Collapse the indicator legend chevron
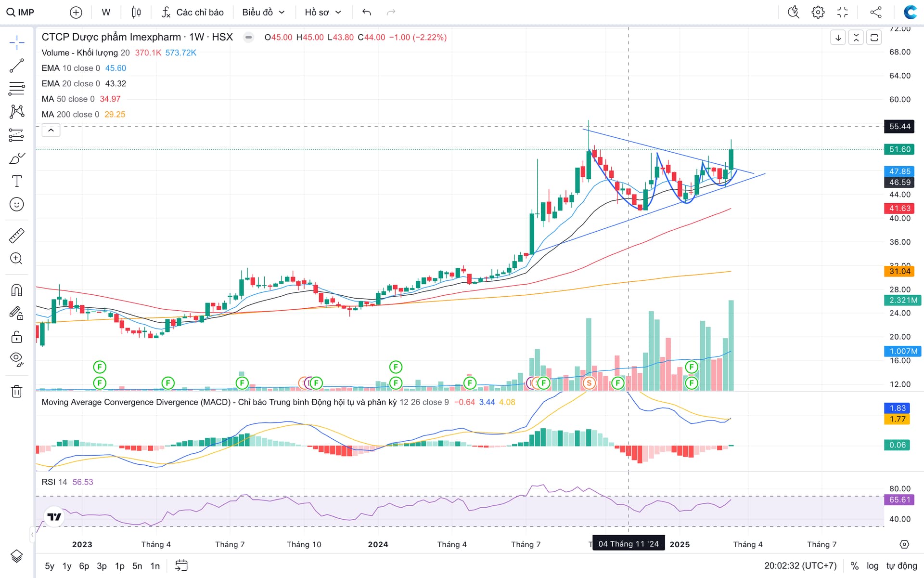924x578 pixels. click(51, 130)
